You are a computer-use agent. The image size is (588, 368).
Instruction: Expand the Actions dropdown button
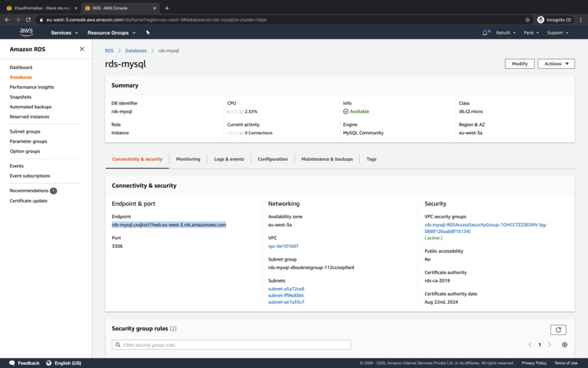(556, 64)
